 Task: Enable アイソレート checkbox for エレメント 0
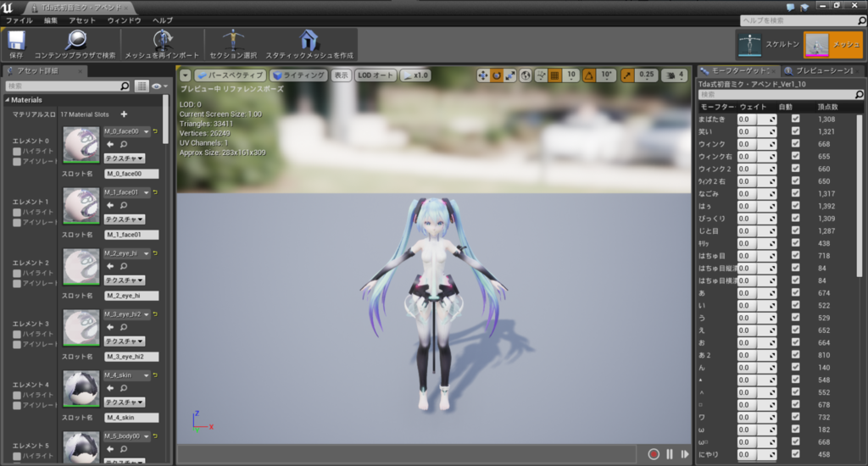(17, 162)
